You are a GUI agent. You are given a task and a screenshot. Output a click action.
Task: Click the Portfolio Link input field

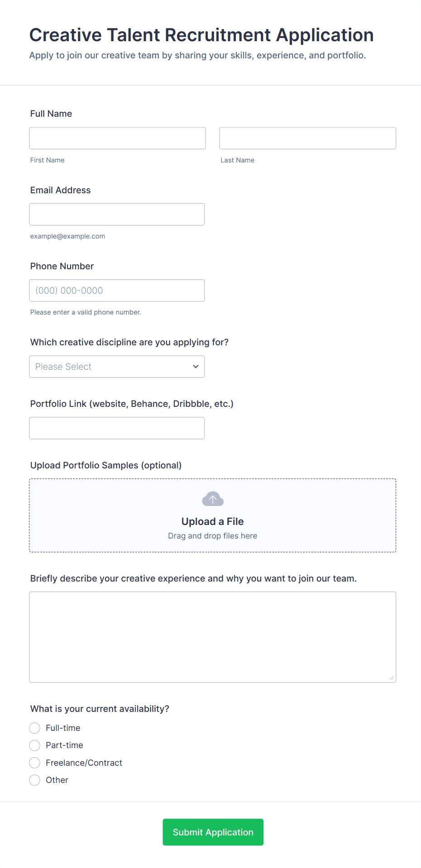click(x=116, y=428)
